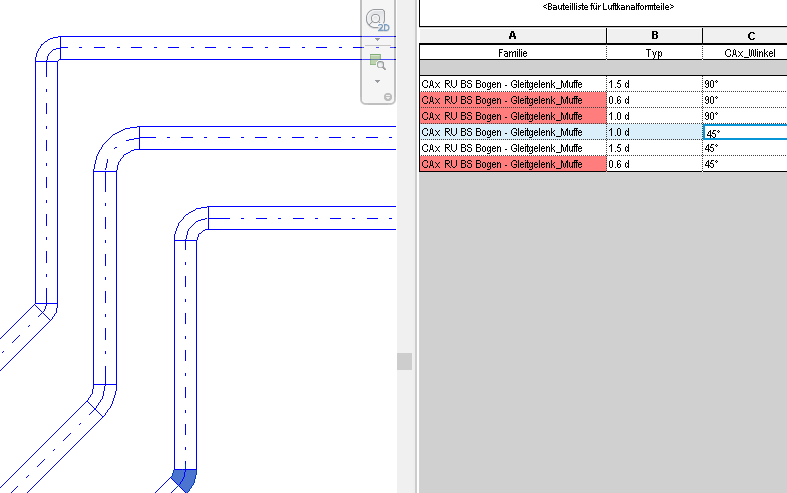Select the highlighted 1.0 d type cell
This screenshot has height=493, width=787.
pos(654,132)
